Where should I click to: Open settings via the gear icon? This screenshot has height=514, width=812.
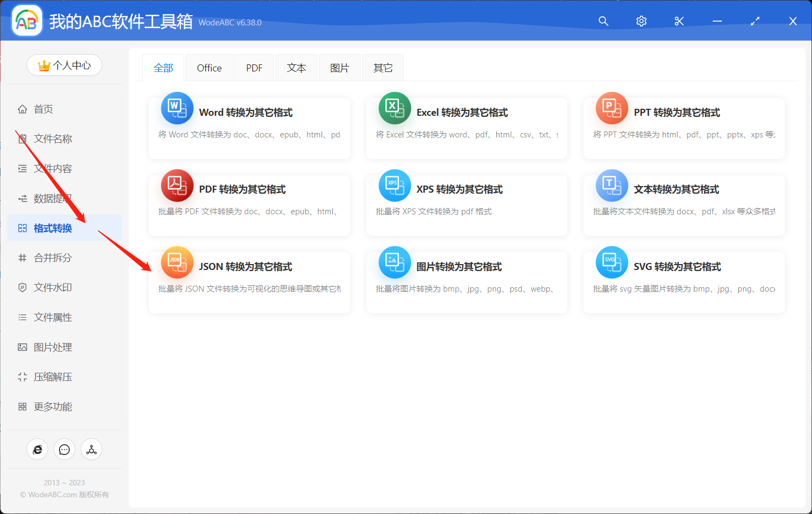[641, 21]
